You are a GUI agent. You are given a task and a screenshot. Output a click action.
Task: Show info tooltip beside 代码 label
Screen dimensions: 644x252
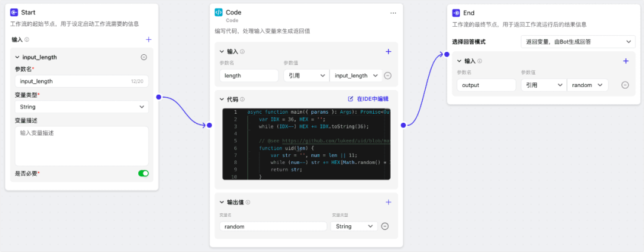click(242, 99)
